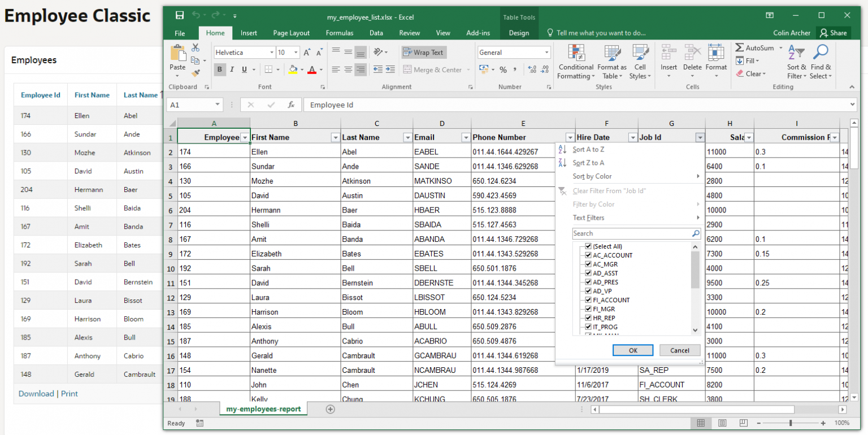Open the Last Name column filter dropdown

coord(407,137)
